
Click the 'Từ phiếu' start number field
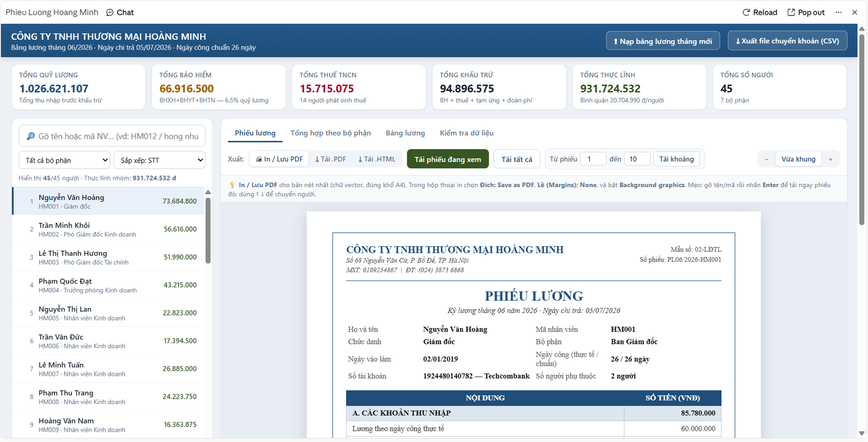click(x=593, y=159)
